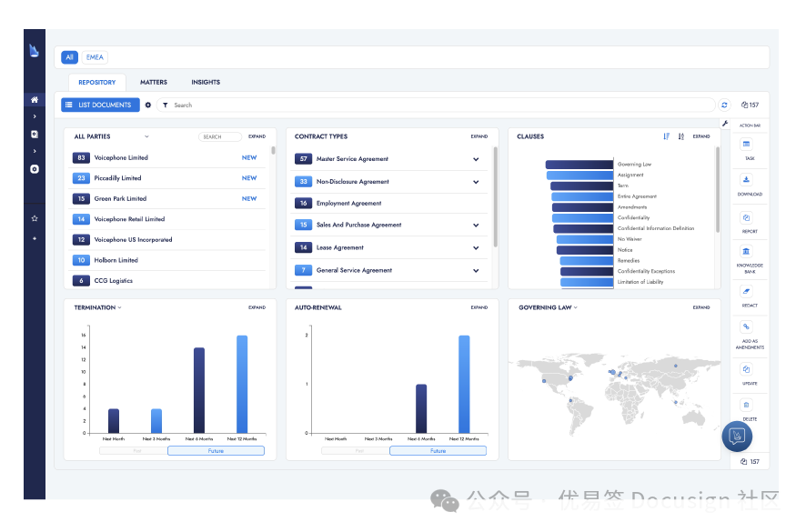806x532 pixels.
Task: Click the 157 document count at top right
Action: point(750,105)
